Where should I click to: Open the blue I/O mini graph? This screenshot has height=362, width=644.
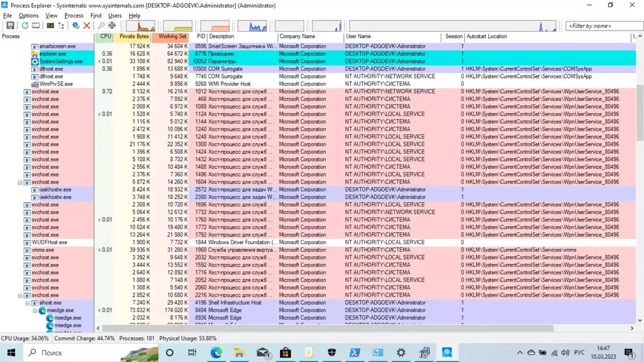(x=252, y=26)
